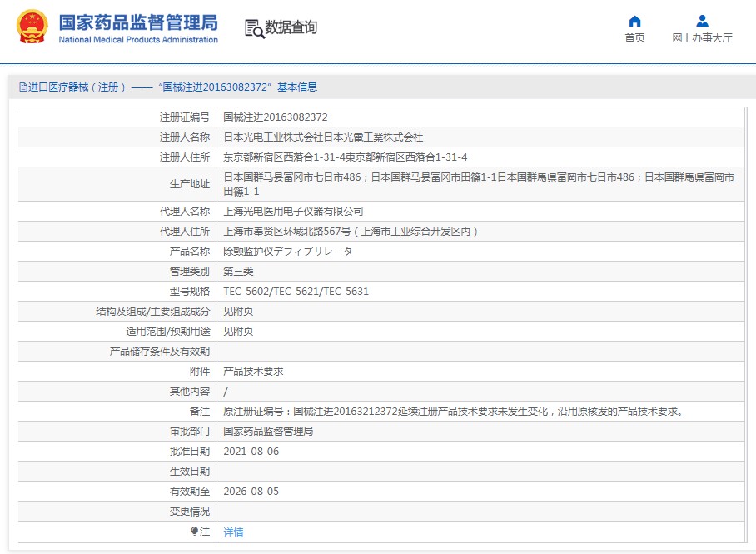756x554 pixels.
Task: Select 见附页 in 结构及组成 row
Action: pos(238,312)
